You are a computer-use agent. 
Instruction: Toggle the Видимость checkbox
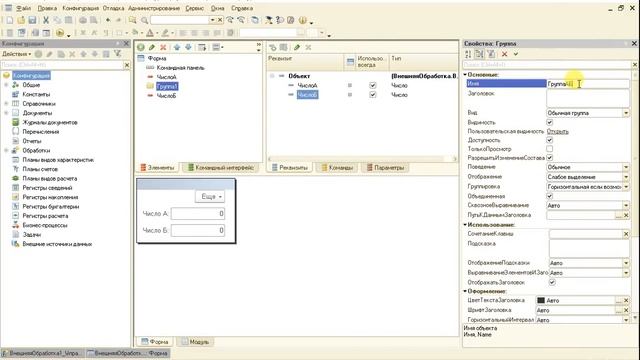pos(550,122)
